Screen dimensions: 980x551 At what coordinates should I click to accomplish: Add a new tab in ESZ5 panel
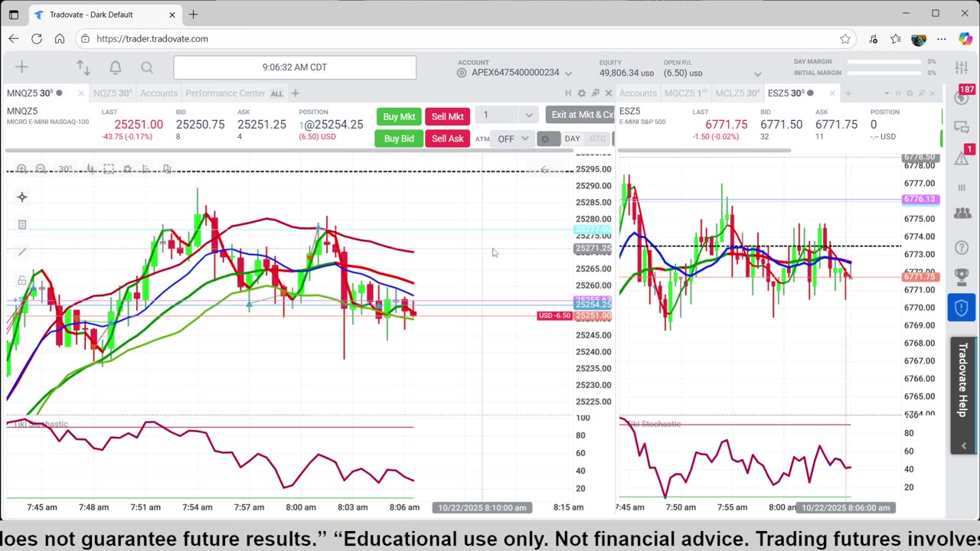848,93
